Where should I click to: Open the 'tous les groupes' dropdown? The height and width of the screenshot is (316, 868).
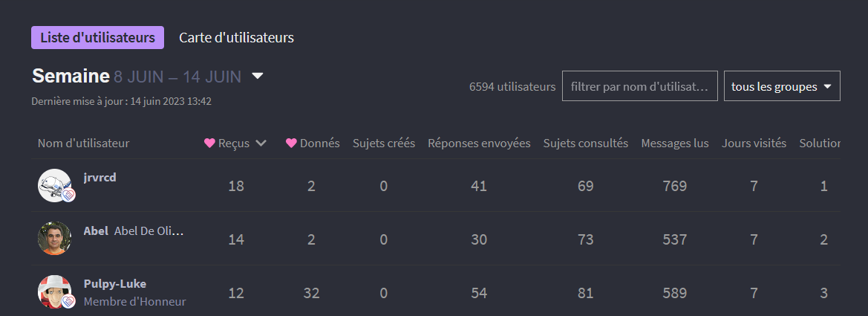tap(782, 86)
